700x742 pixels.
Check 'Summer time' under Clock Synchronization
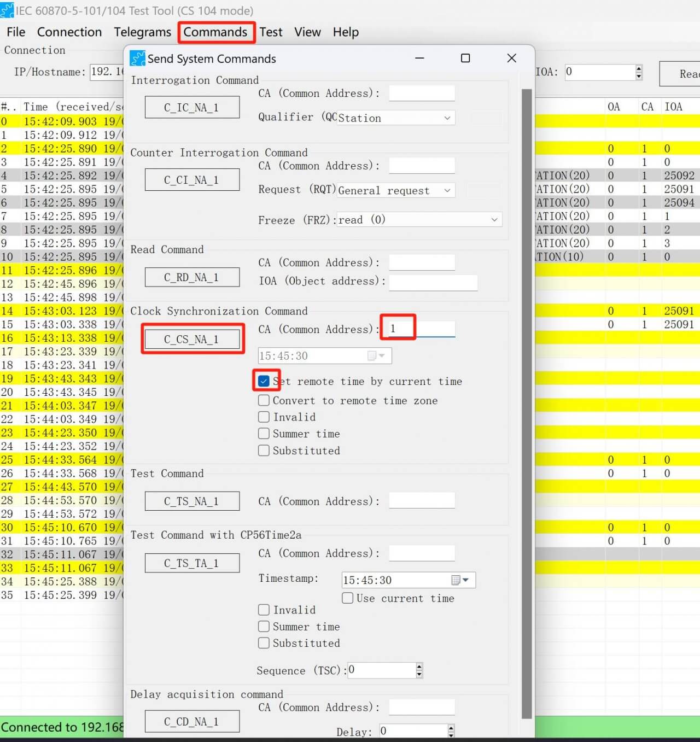[x=264, y=433]
